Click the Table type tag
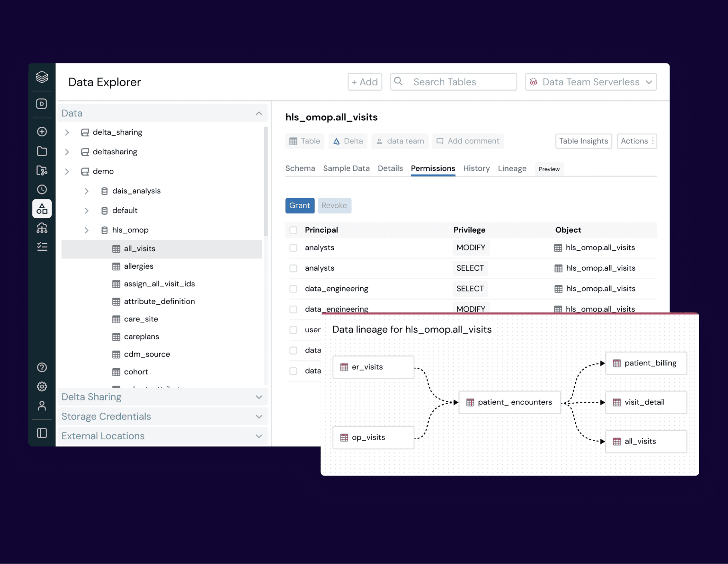Image resolution: width=728 pixels, height=564 pixels. tap(305, 141)
